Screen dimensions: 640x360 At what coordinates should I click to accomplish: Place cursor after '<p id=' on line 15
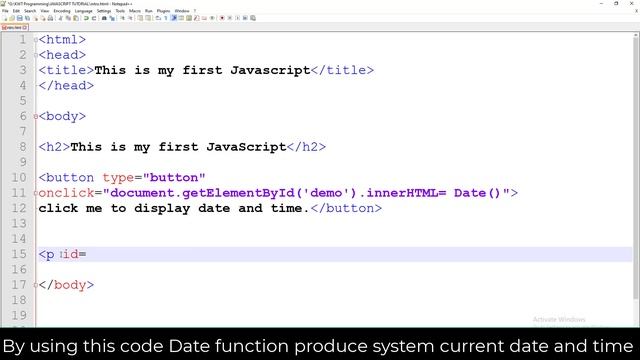(x=87, y=254)
